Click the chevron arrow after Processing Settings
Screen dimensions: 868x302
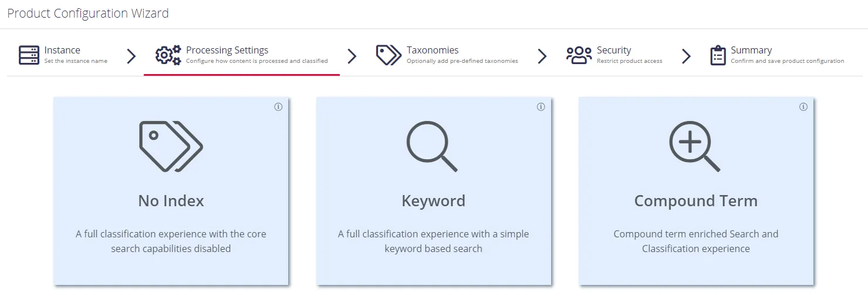click(x=352, y=56)
